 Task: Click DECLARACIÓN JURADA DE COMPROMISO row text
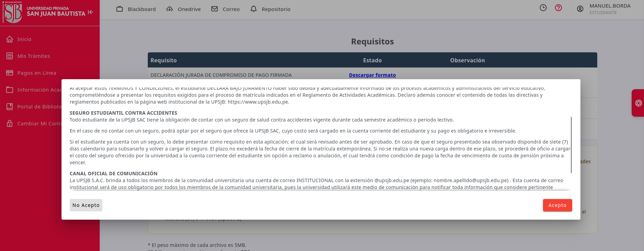221,75
